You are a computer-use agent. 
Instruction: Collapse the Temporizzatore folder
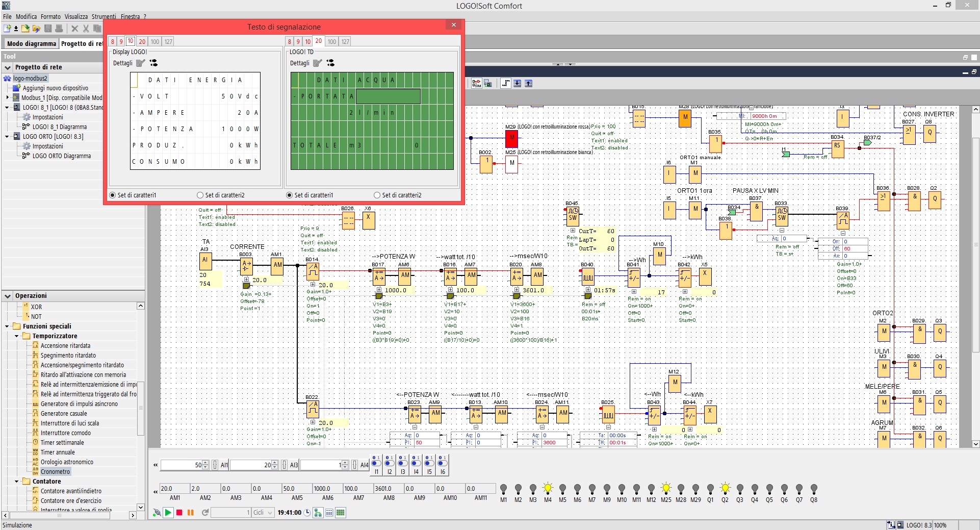coord(17,336)
